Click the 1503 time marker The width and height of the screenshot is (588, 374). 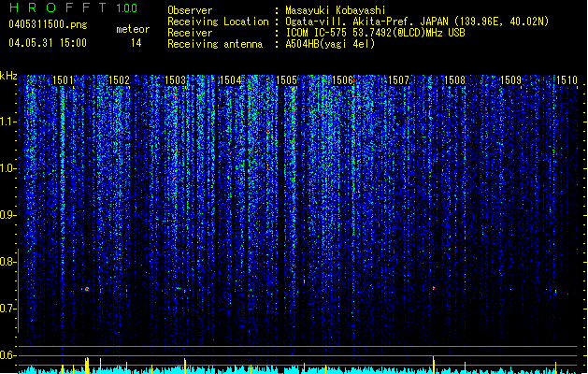tap(175, 80)
